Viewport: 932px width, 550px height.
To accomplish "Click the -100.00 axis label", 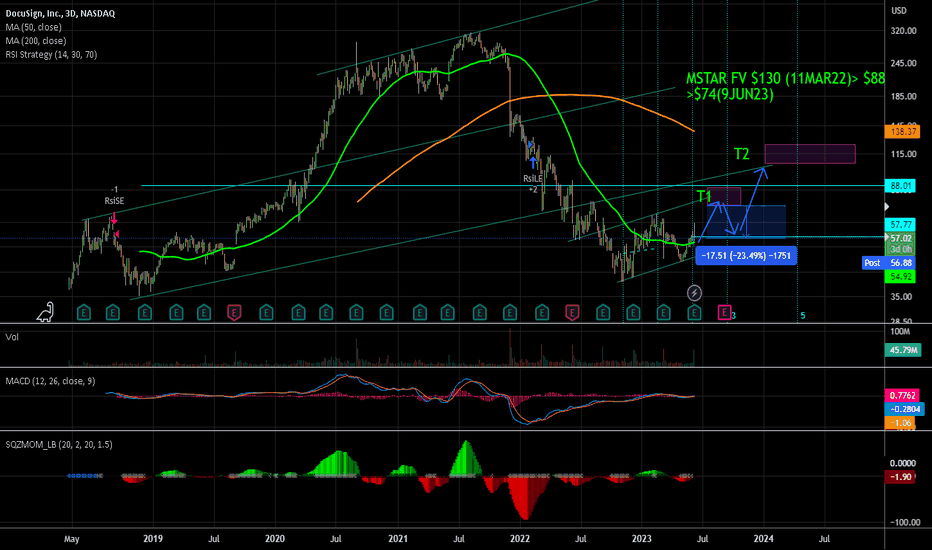I will (905, 523).
